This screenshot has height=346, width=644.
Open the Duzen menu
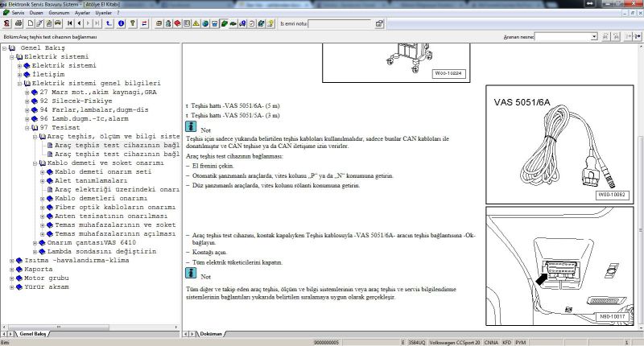(36, 13)
